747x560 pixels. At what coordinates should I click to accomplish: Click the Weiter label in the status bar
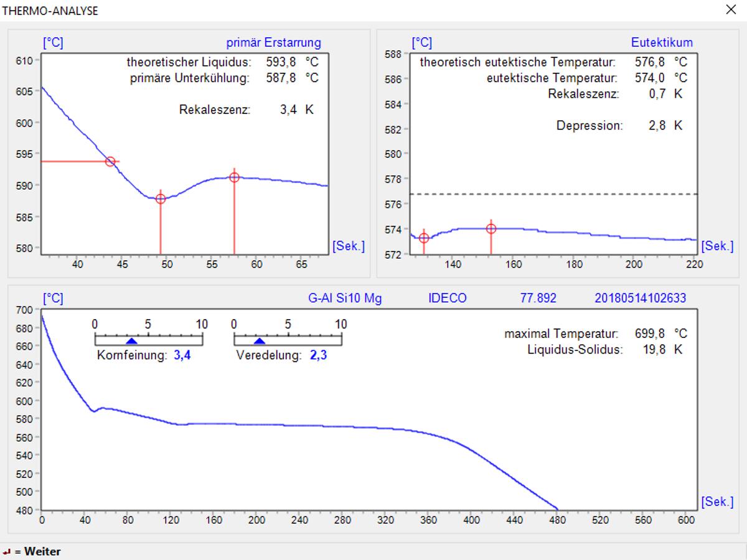pos(42,552)
